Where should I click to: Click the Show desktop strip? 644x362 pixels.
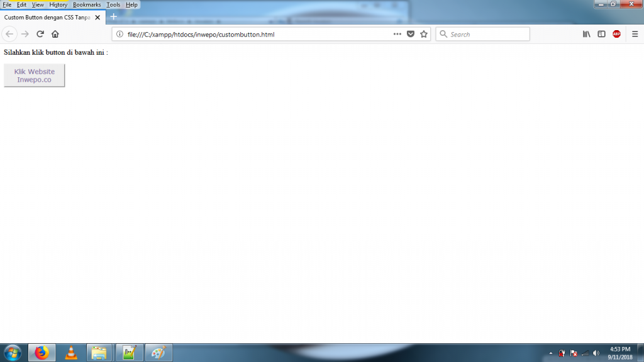point(640,353)
